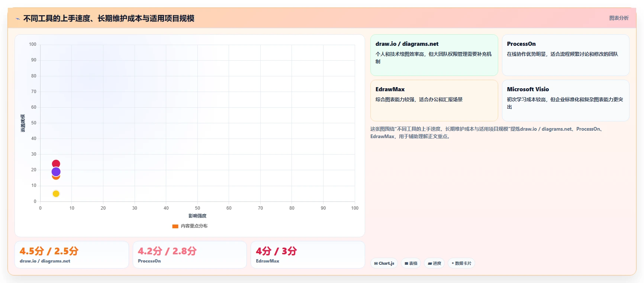Click the orange bubble behind the purple one
The height and width of the screenshot is (283, 644).
pyautogui.click(x=56, y=178)
